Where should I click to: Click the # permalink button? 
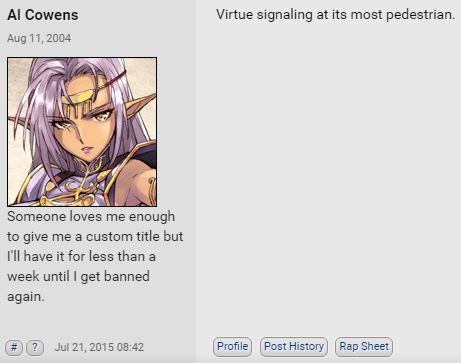pos(14,347)
